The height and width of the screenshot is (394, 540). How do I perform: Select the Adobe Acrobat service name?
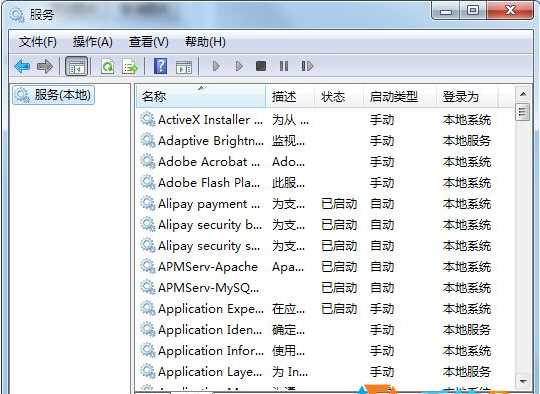(x=209, y=162)
